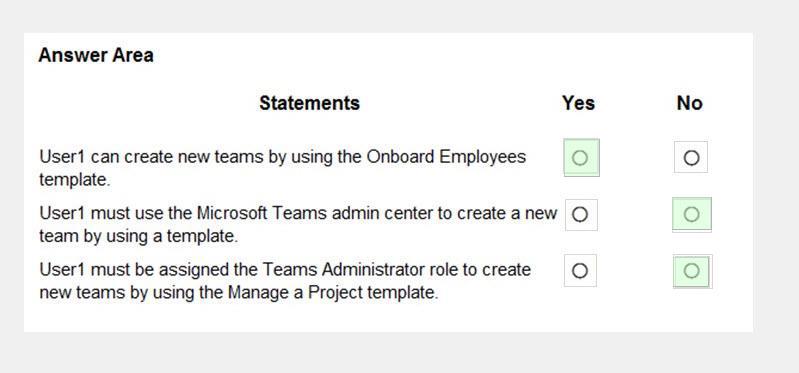This screenshot has width=799, height=373.
Task: Mark Yes for the Teams Administrator role statement
Action: click(x=580, y=271)
